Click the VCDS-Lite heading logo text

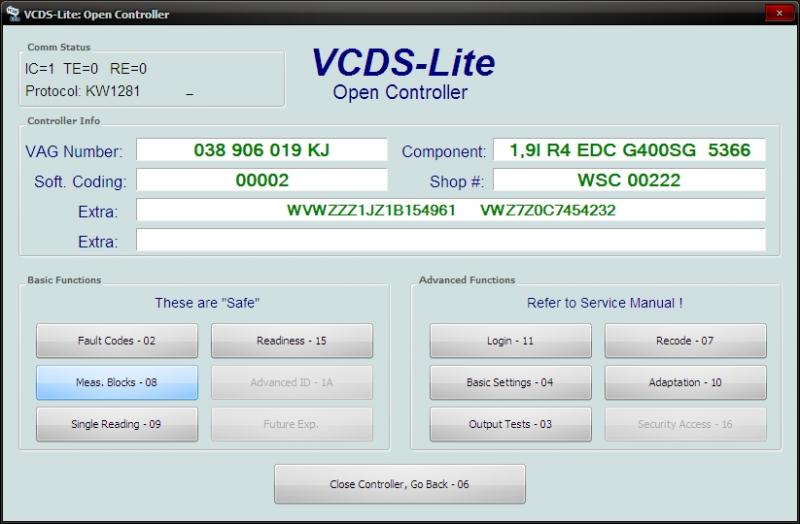(x=403, y=63)
